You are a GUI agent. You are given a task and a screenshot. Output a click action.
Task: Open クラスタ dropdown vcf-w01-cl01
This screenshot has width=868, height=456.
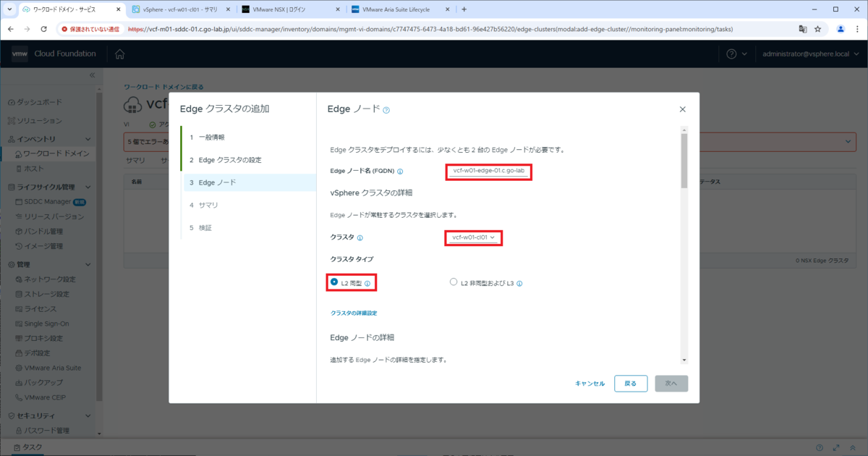pyautogui.click(x=474, y=237)
